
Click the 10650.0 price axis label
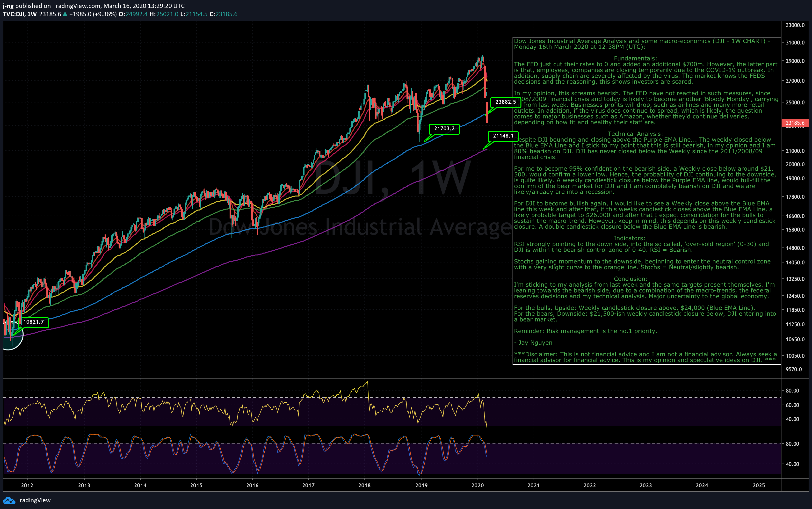point(795,339)
